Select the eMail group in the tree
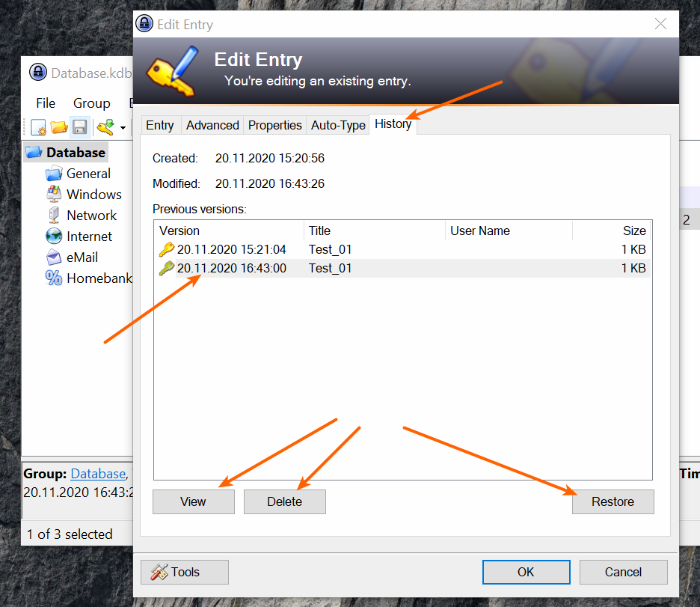The image size is (700, 607). coord(82,257)
